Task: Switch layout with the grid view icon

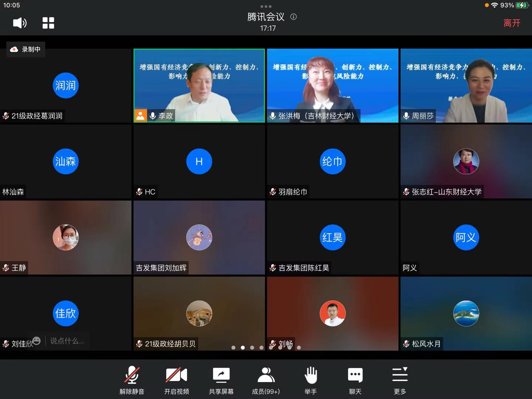Action: [48, 23]
